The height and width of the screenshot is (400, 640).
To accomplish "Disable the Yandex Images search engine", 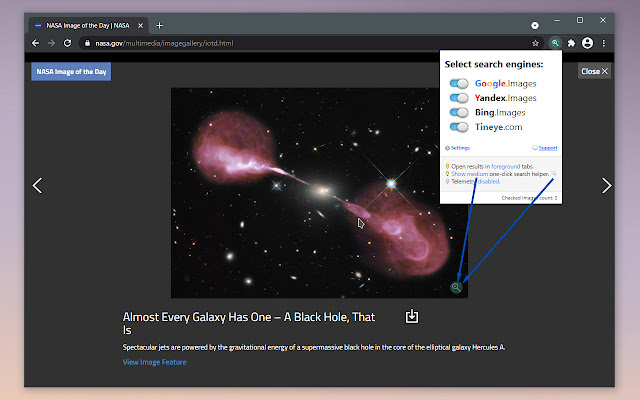I will [x=459, y=98].
